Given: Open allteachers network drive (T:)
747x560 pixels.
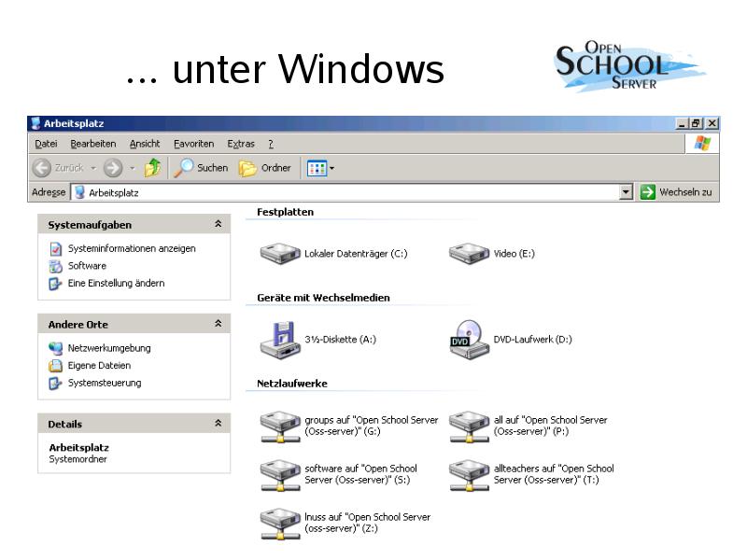Looking at the screenshot, I should pos(469,474).
